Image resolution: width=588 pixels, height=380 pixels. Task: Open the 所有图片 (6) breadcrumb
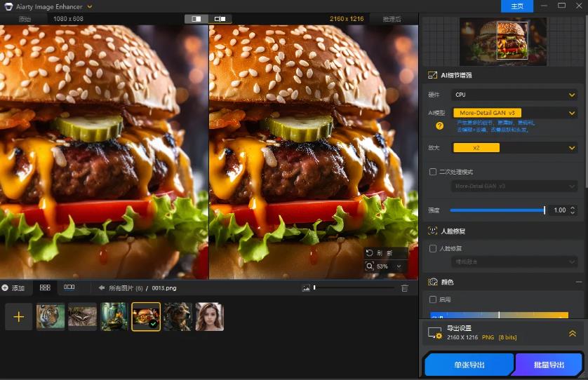(x=126, y=288)
